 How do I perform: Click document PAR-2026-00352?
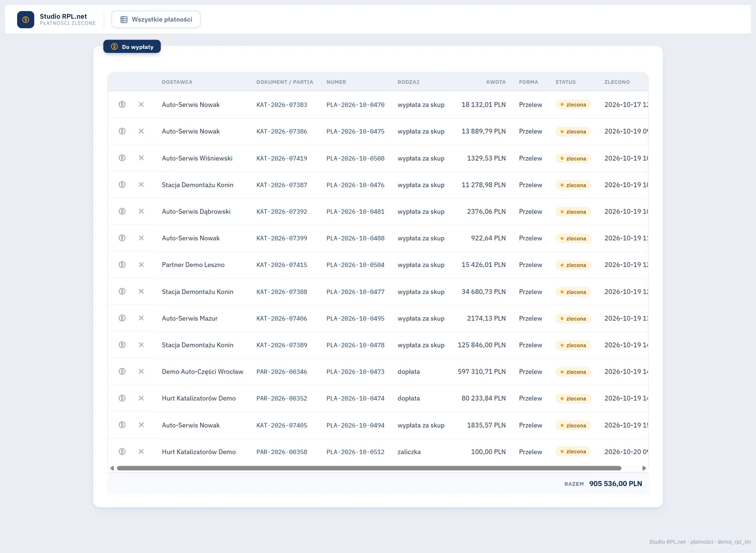point(282,398)
